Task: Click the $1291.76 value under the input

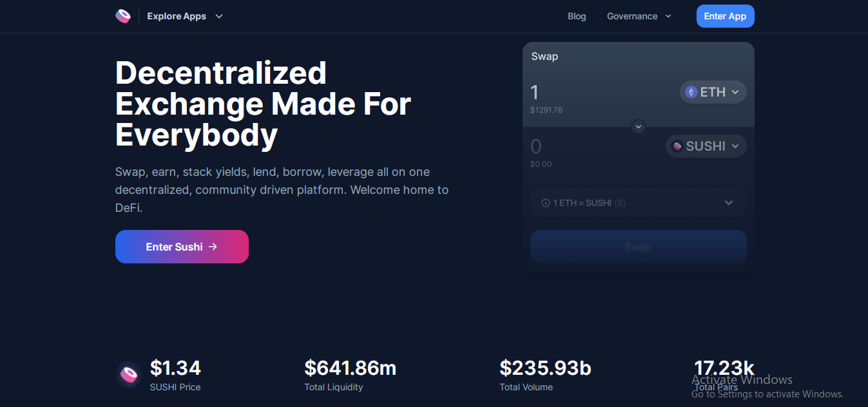Action: [x=546, y=110]
